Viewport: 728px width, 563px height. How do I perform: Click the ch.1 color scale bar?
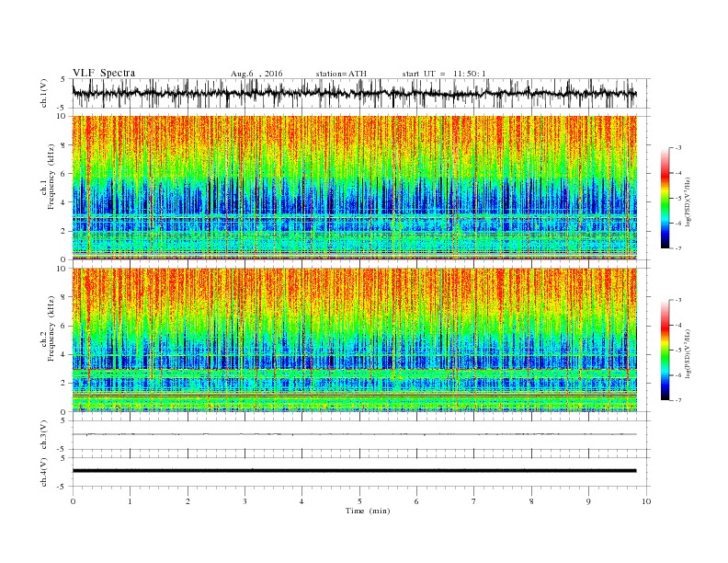click(665, 198)
